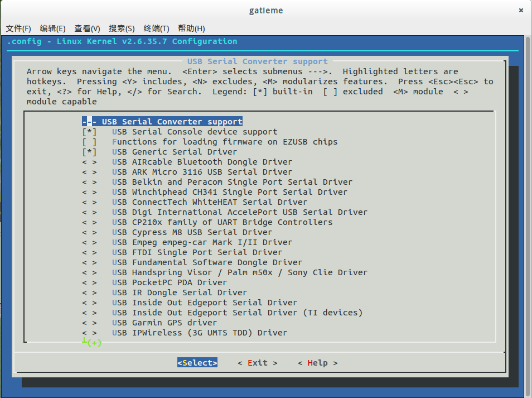Select USB ConnectTech WhiteHEAT Serial Driver entry
Image resolution: width=532 pixels, height=398 pixels.
tap(210, 202)
